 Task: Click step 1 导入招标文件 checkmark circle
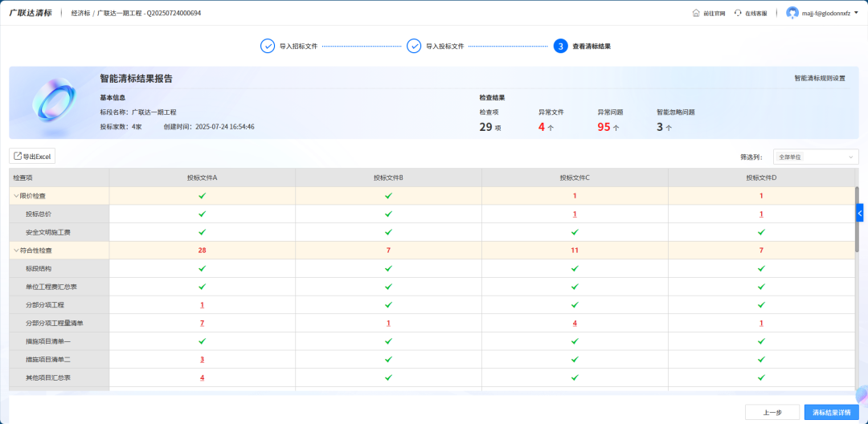(268, 46)
